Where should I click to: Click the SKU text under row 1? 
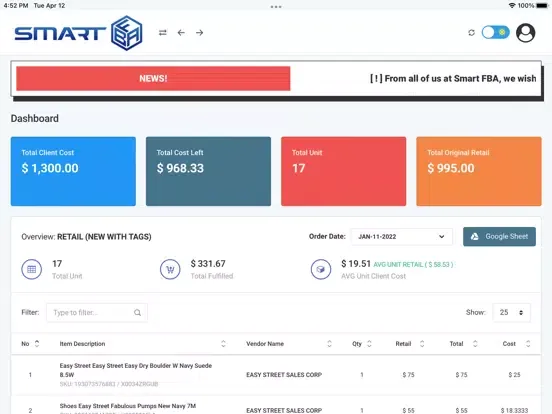109,384
